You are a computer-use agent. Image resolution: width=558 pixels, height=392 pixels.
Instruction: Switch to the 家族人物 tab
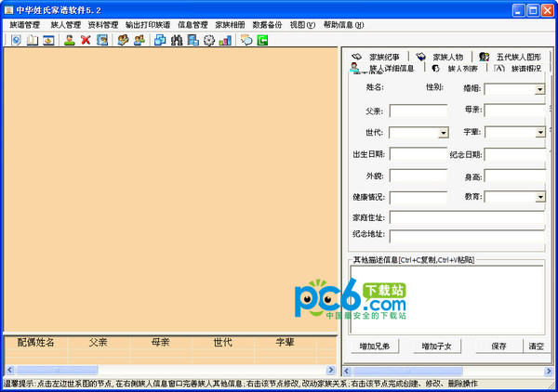441,57
